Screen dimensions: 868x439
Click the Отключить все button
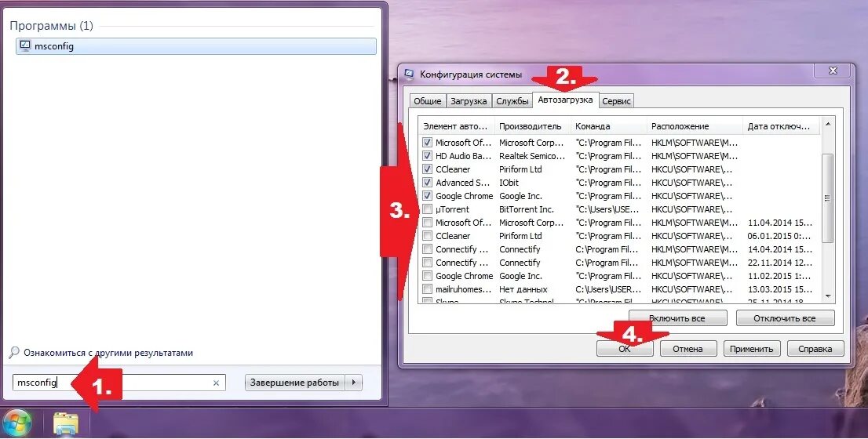(784, 318)
